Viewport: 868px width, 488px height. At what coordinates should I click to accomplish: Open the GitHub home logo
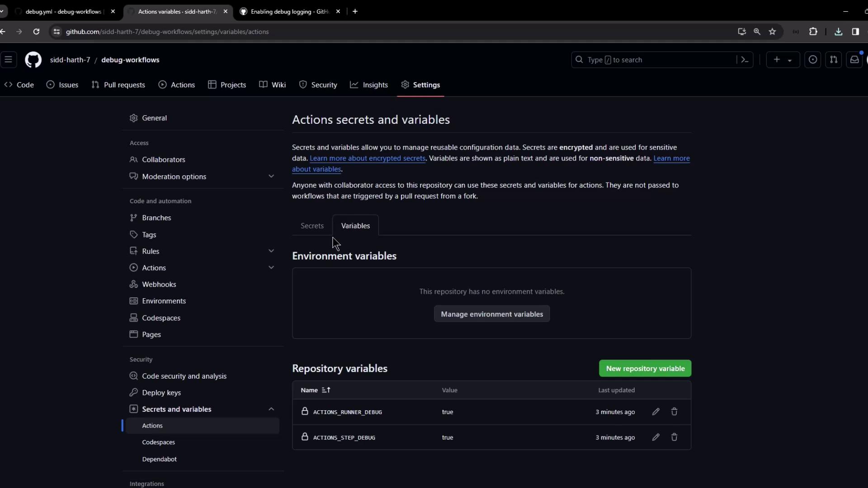tap(33, 60)
